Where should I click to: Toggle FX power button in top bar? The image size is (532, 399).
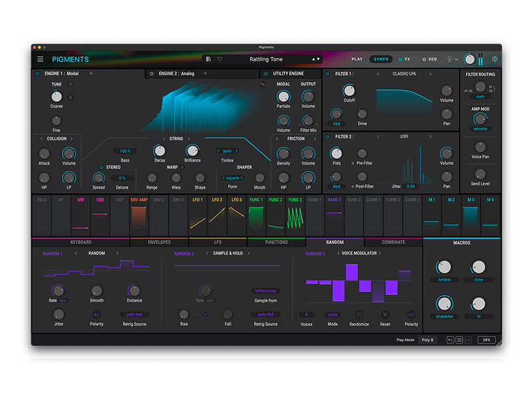[400, 59]
